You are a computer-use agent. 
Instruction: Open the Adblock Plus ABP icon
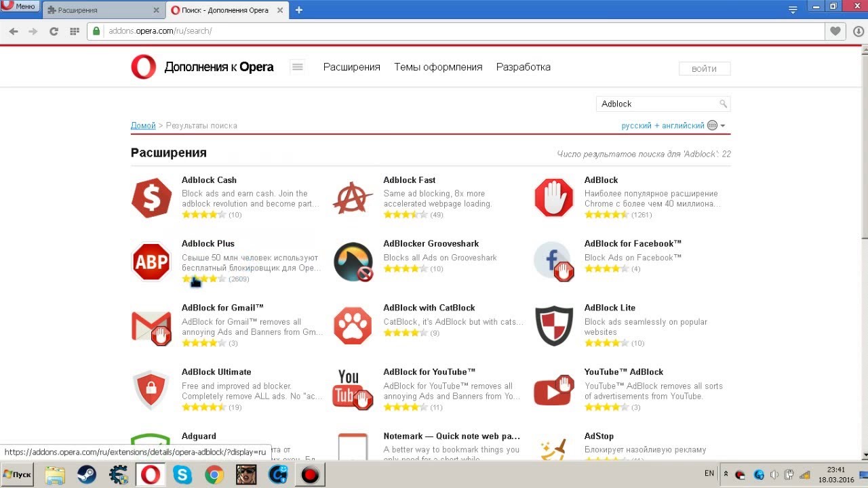click(151, 262)
